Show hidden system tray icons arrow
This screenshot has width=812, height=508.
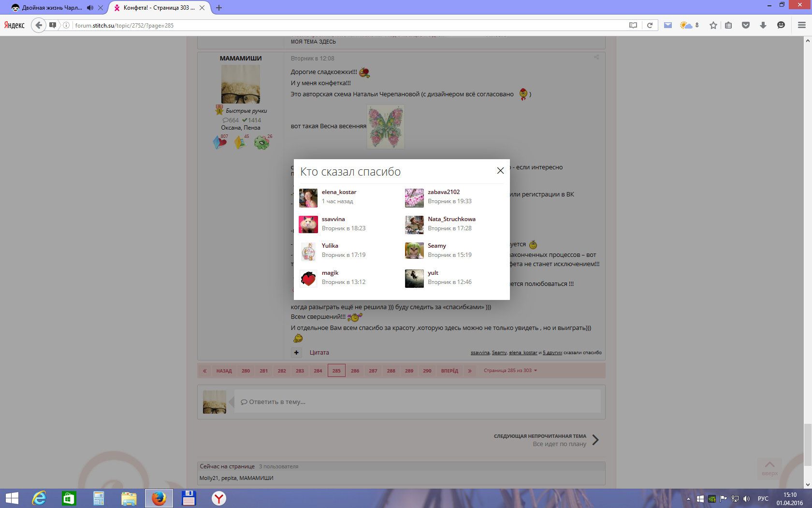tap(688, 499)
